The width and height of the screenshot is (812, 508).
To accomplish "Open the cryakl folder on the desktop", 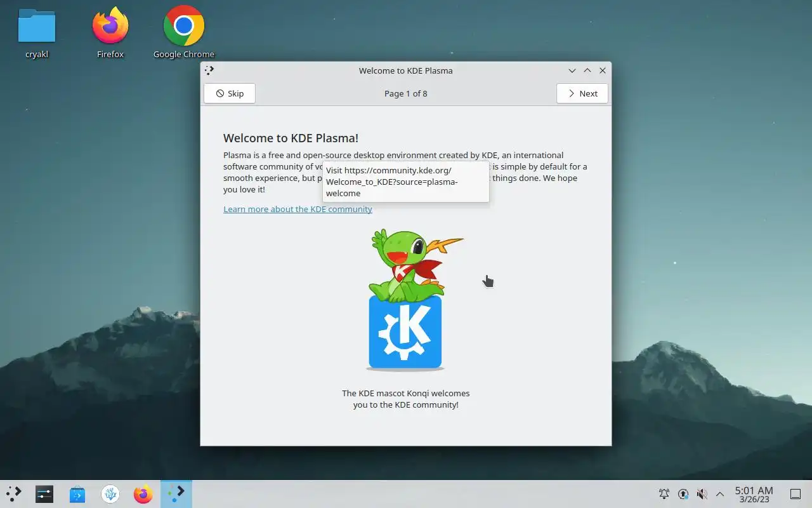I will 37,33.
